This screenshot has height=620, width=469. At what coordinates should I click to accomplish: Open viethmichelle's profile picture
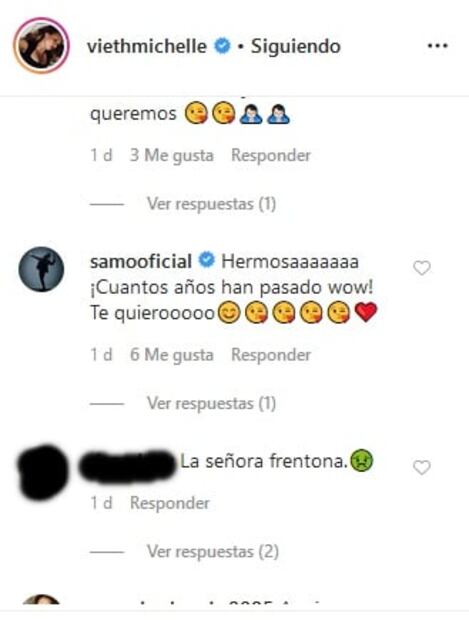pyautogui.click(x=41, y=45)
